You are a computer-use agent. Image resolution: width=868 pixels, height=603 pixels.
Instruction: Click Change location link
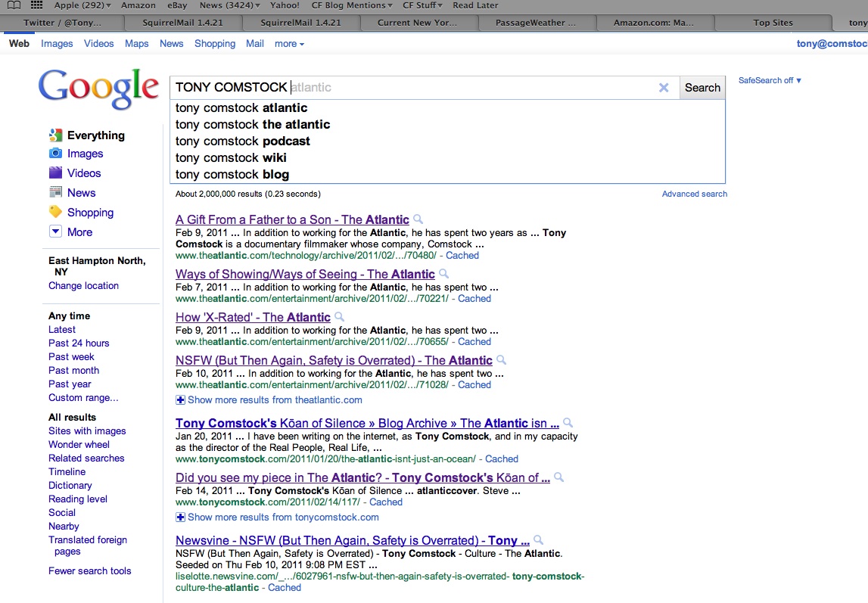click(83, 285)
